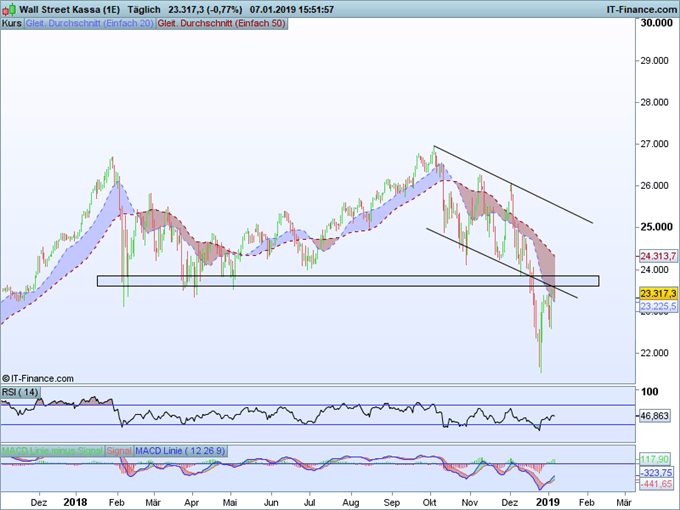The image size is (680, 510).
Task: Click the IT-Finance.com label in the header
Action: (x=641, y=9)
